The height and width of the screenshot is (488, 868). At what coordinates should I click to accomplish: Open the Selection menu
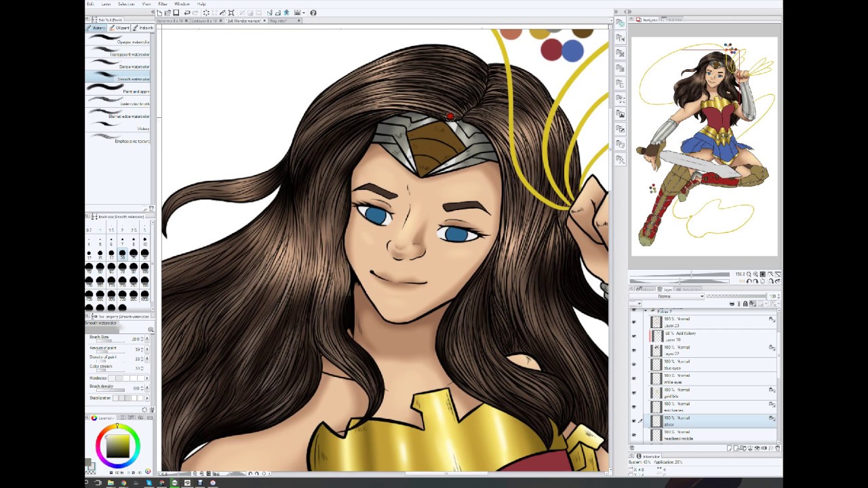126,4
